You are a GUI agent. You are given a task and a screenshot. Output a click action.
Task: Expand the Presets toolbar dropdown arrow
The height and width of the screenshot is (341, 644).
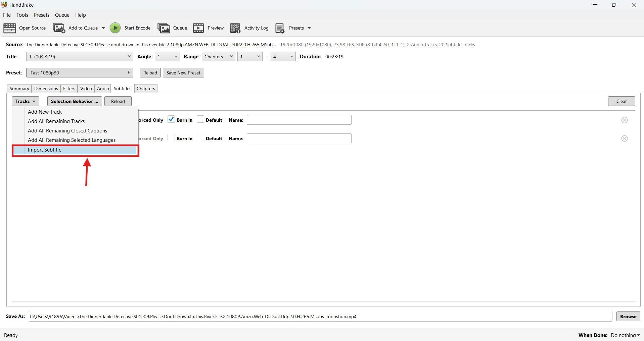309,28
